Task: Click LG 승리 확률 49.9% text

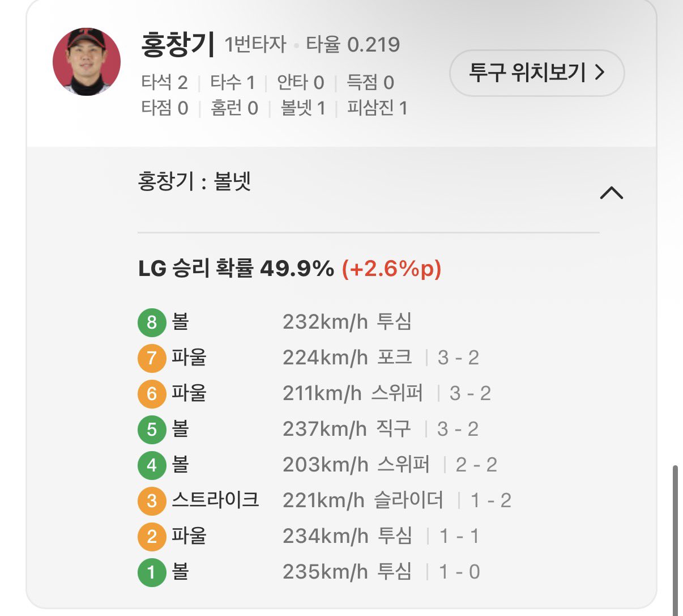Action: pos(236,269)
